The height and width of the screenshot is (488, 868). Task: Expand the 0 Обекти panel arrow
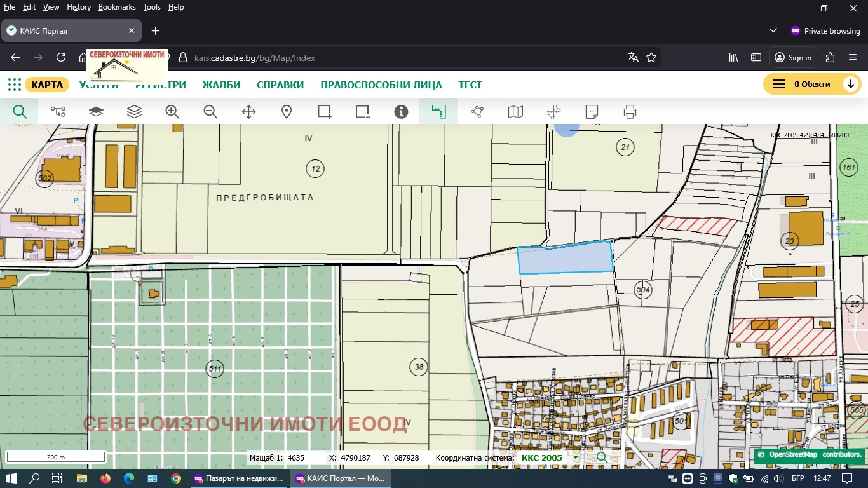pyautogui.click(x=850, y=84)
